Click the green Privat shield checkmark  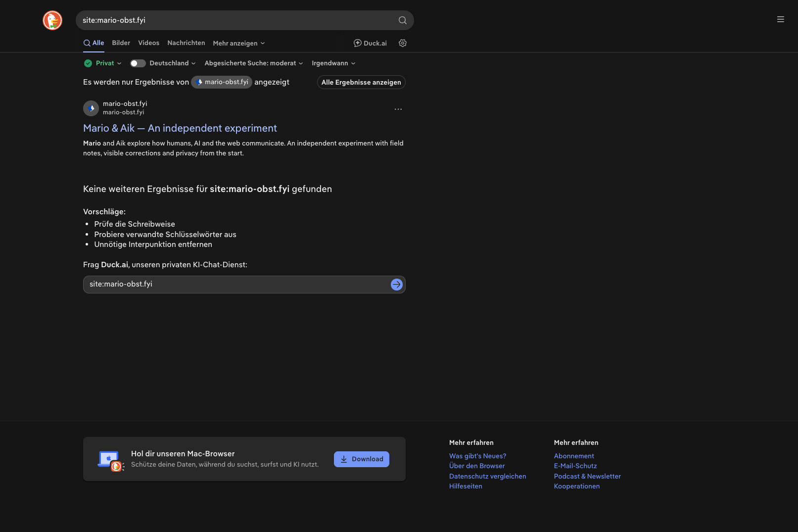point(88,63)
